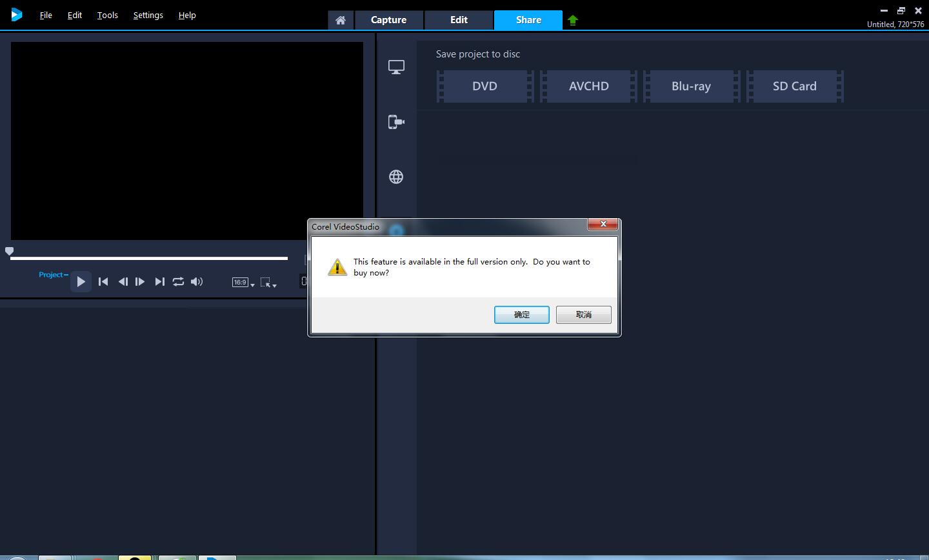Image resolution: width=929 pixels, height=560 pixels.
Task: Click the black preview window
Action: (187, 141)
